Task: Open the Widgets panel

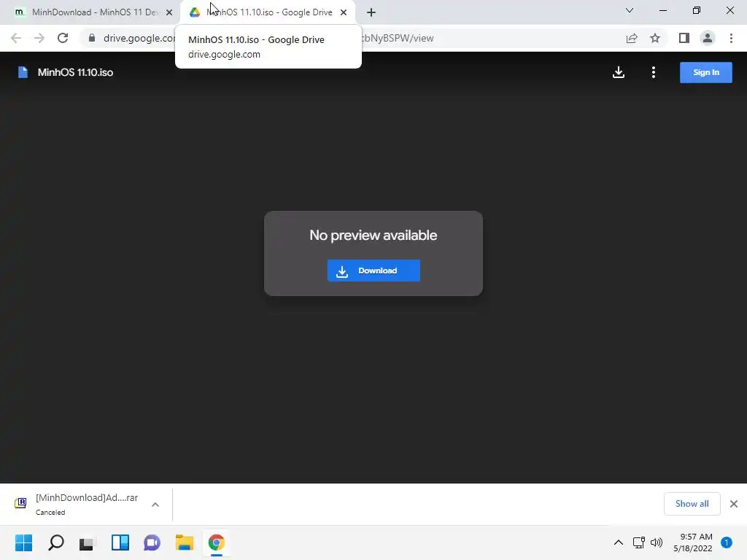Action: (x=120, y=542)
